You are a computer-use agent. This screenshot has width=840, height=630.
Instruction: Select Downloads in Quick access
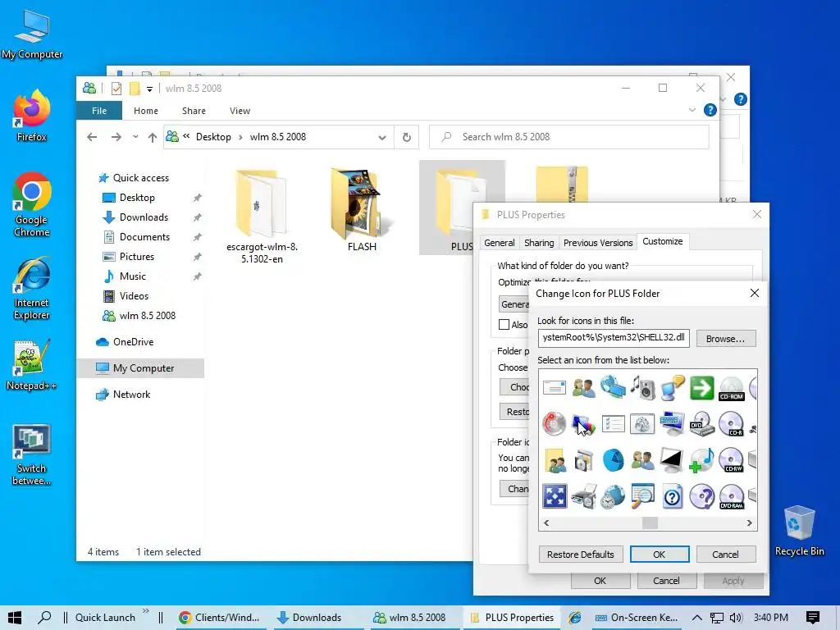coord(144,217)
